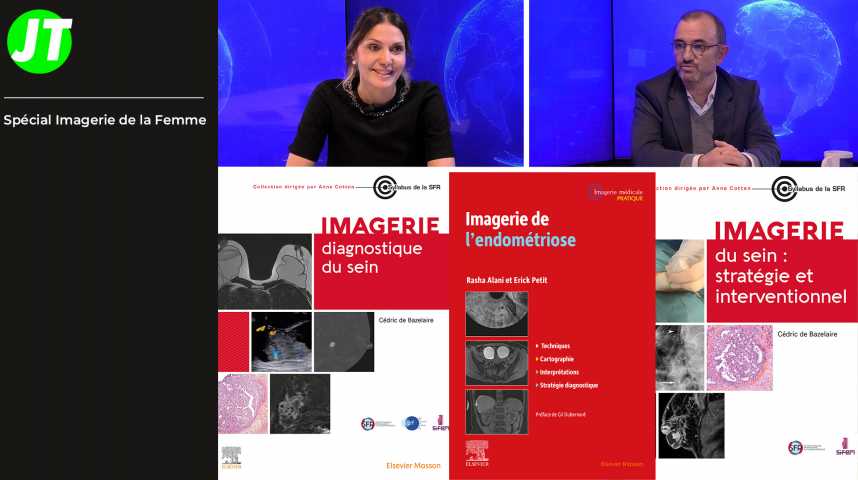This screenshot has width=858, height=480.
Task: Click the breast MRI image on left cover
Action: (x=265, y=271)
